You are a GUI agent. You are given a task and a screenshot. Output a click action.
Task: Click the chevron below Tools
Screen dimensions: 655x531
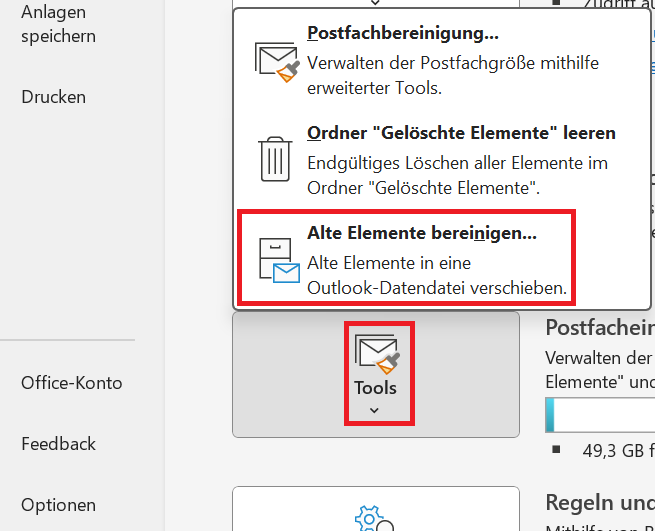click(374, 410)
